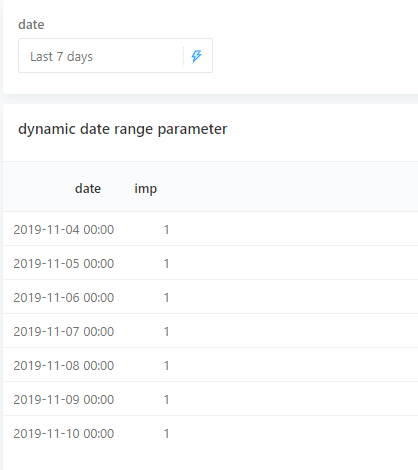Click imp value in the 2019-11-08 row
Image resolution: width=418 pixels, height=470 pixels.
point(166,366)
